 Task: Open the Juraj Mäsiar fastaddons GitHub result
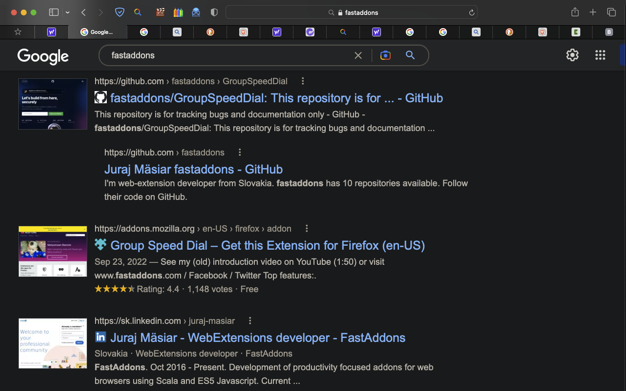pos(194,169)
